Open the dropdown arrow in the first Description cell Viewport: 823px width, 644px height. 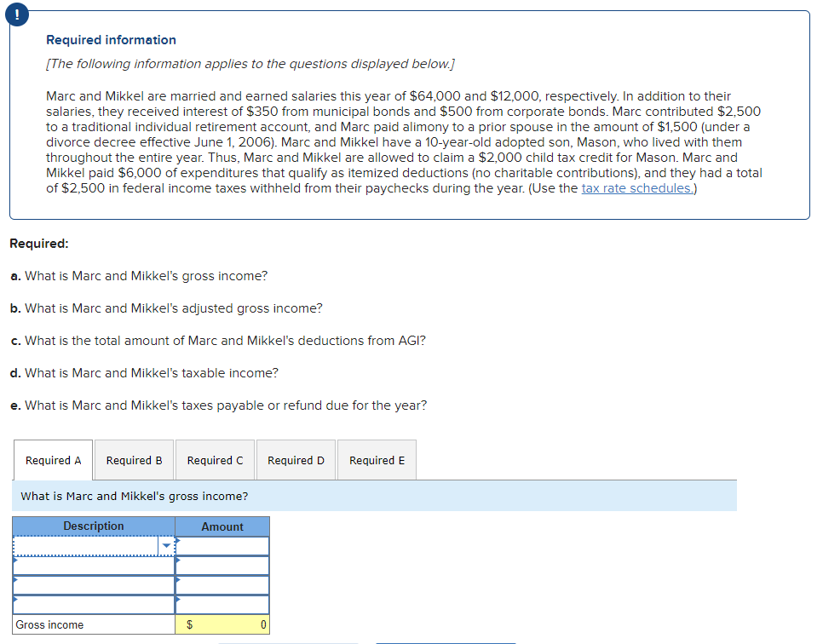click(x=164, y=545)
